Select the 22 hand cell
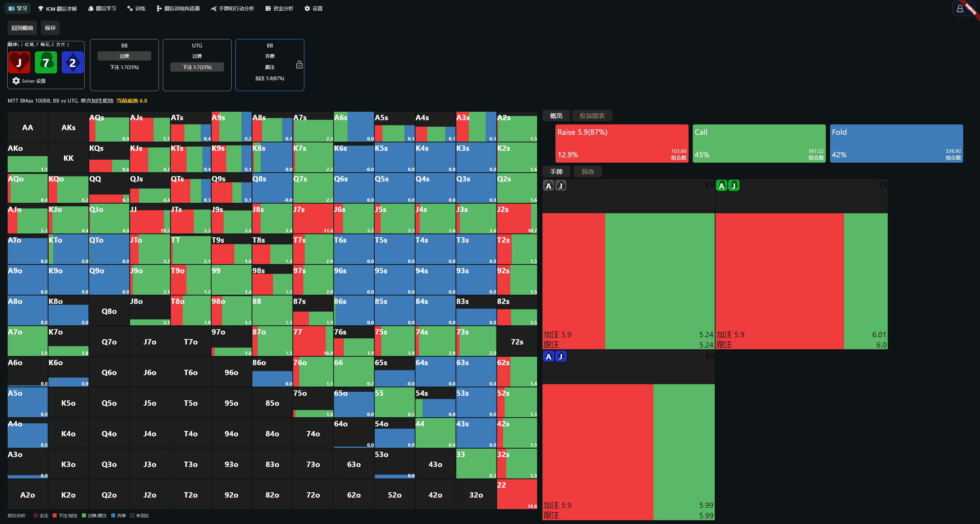This screenshot has width=980, height=524. [517, 495]
